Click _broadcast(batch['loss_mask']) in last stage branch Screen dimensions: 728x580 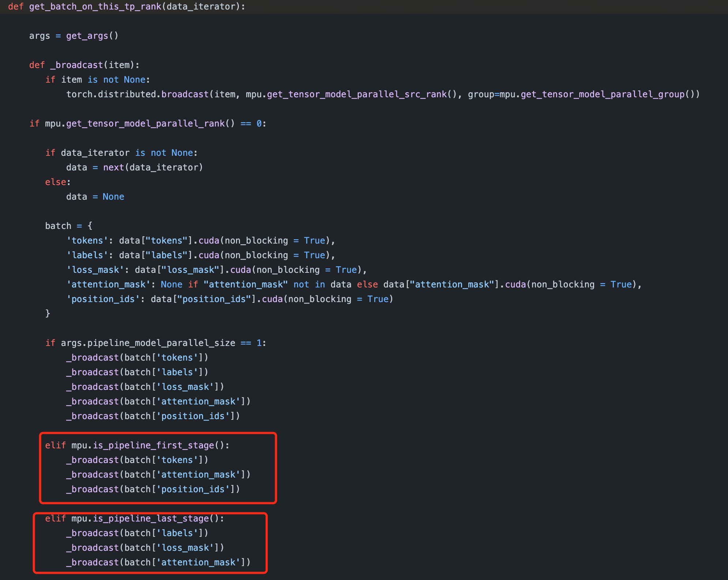coord(145,548)
